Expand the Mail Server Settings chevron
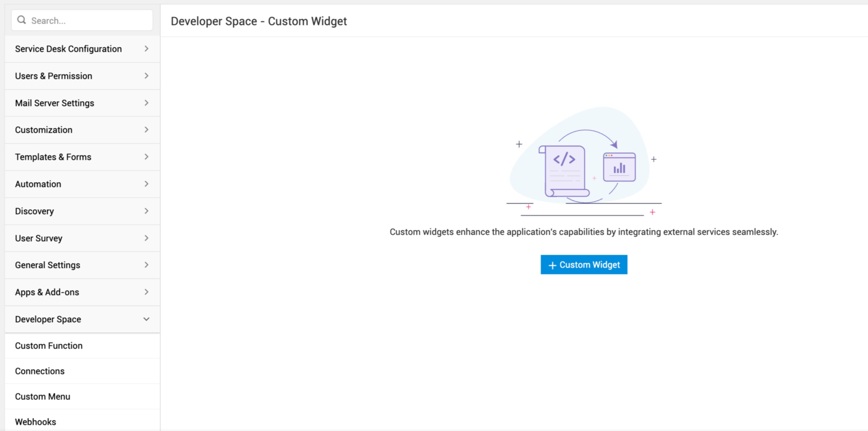The height and width of the screenshot is (431, 868). point(146,103)
